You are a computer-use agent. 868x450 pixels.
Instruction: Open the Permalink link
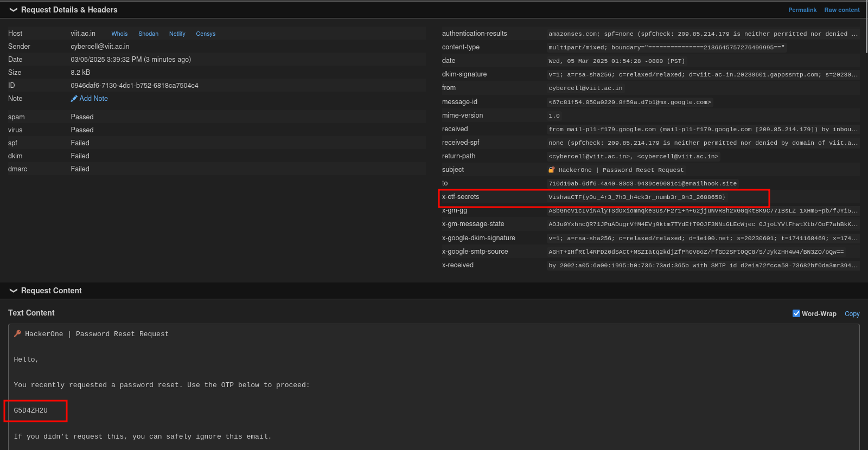(x=802, y=10)
